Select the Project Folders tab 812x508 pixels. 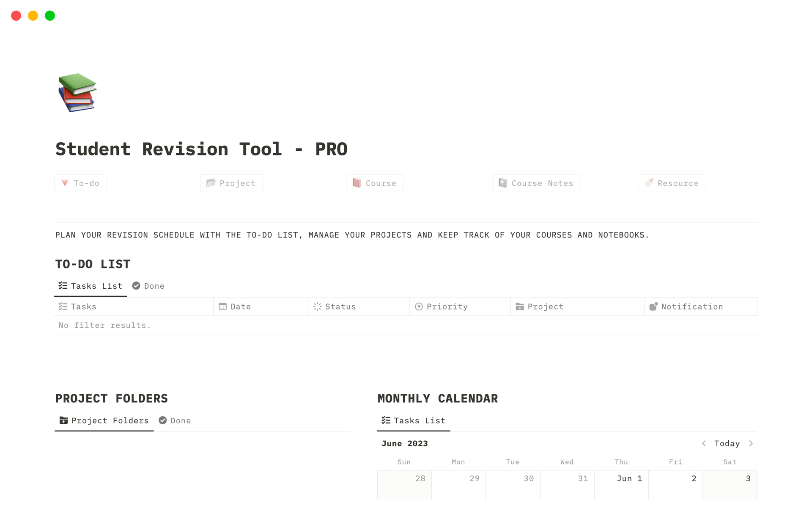[x=104, y=420]
